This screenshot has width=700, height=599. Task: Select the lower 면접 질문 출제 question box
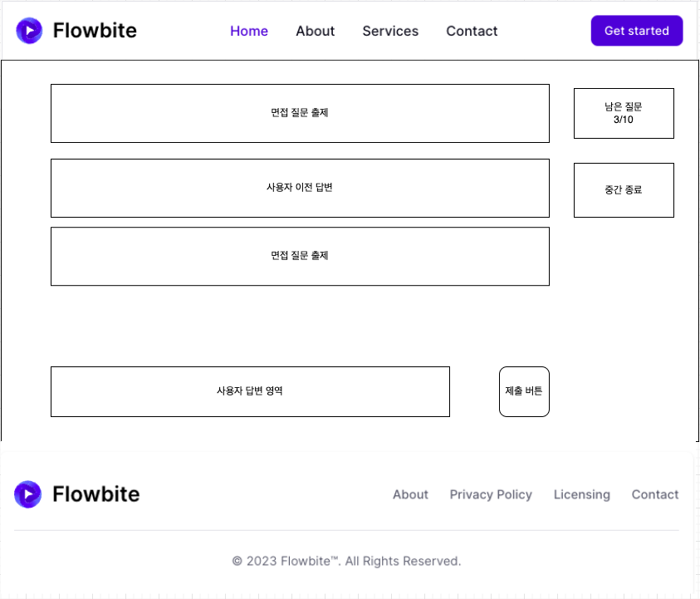point(300,257)
